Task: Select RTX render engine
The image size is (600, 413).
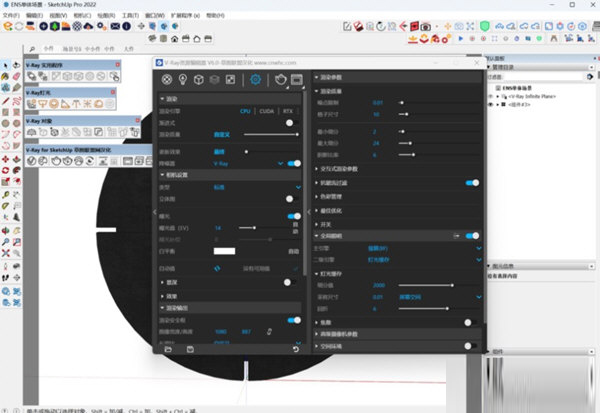Action: [288, 111]
